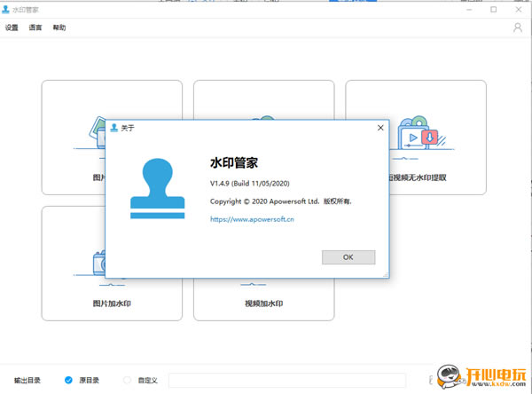Close the 关于 dialog

(x=380, y=128)
